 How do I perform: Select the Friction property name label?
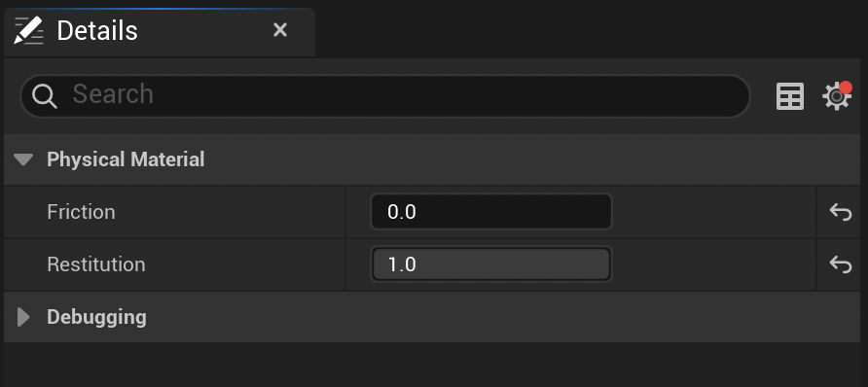click(x=82, y=212)
